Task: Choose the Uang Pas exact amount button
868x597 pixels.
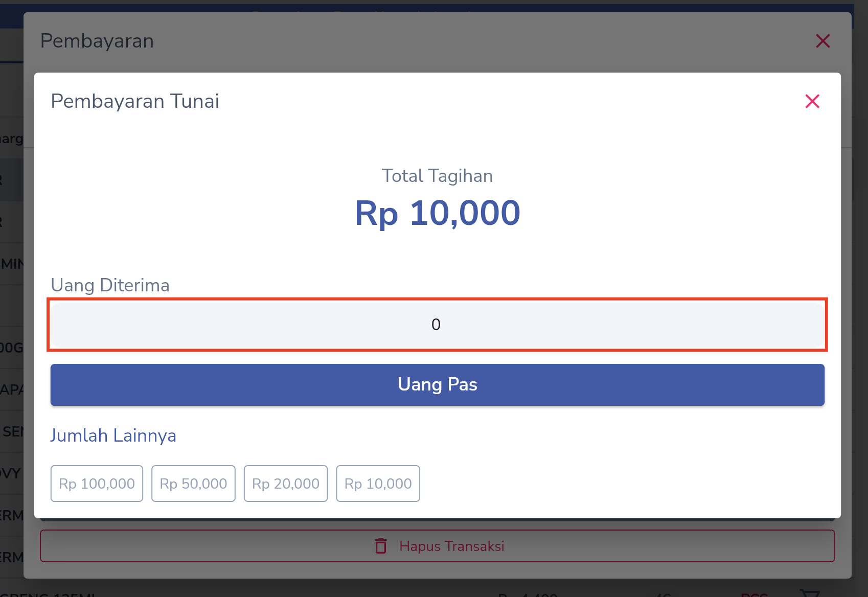Action: point(437,385)
